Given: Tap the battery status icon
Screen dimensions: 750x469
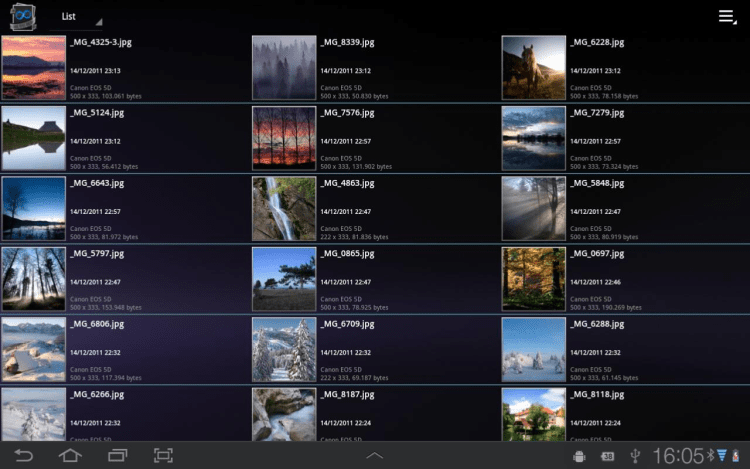Looking at the screenshot, I should pyautogui.click(x=736, y=456).
